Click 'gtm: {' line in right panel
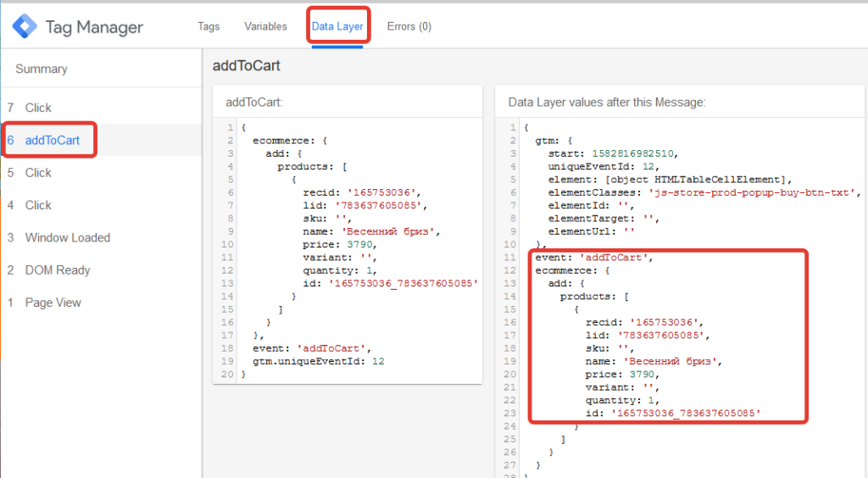868x478 pixels. click(x=554, y=141)
